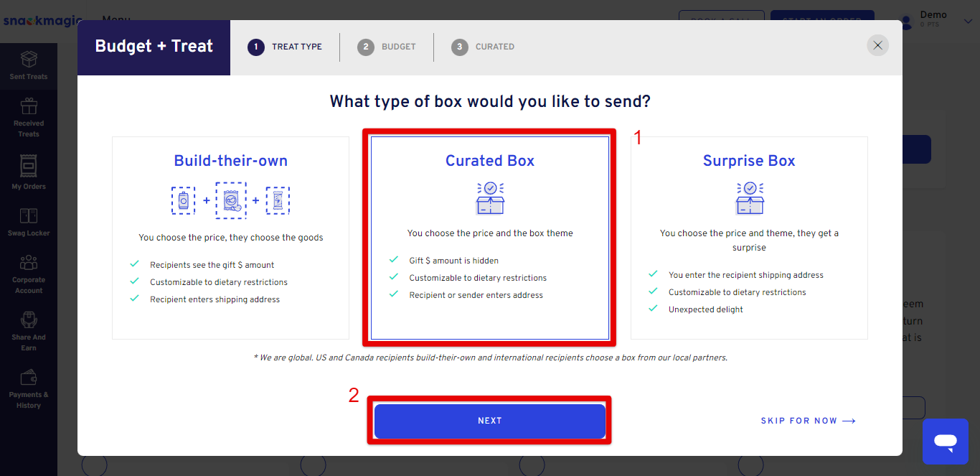This screenshot has width=980, height=476.
Task: Click the Surprise Box open-box icon
Action: [750, 198]
